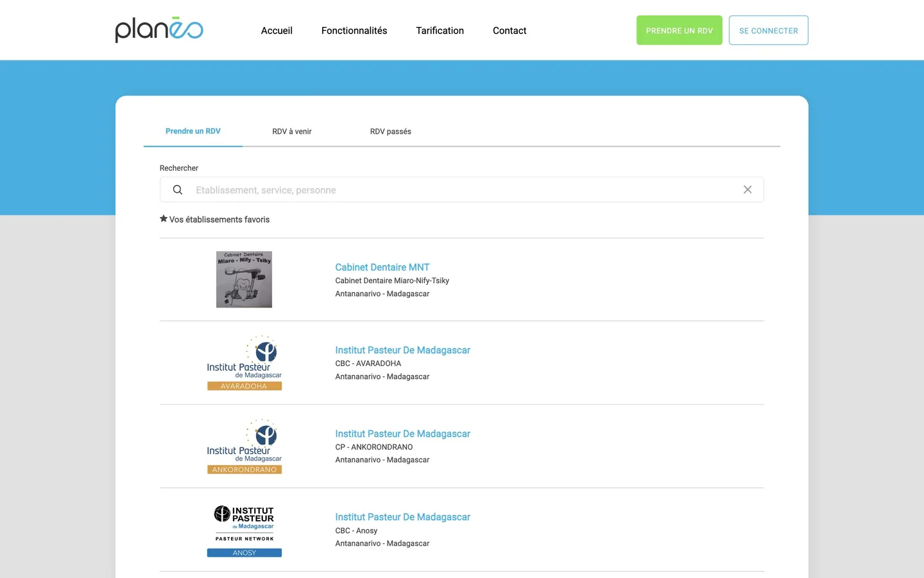Open Institut Pasteur CBC - AVARADOHA link

pyautogui.click(x=403, y=350)
